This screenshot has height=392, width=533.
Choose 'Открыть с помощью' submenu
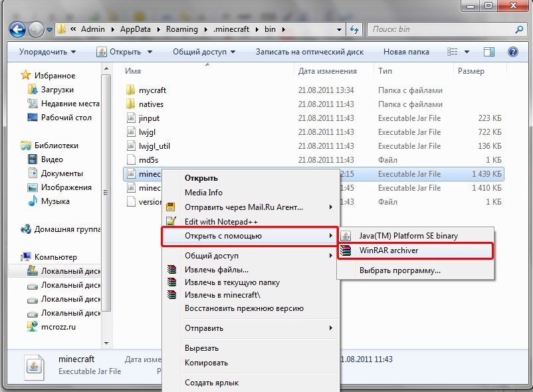pos(250,236)
